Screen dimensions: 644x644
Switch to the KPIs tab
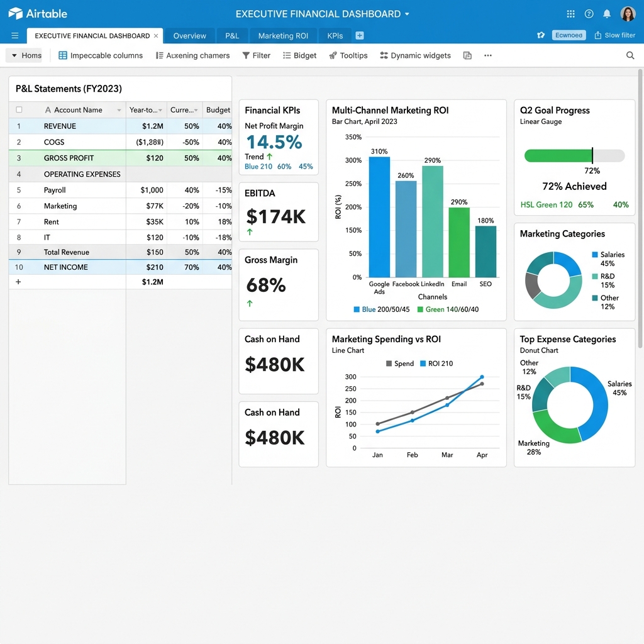coord(335,36)
